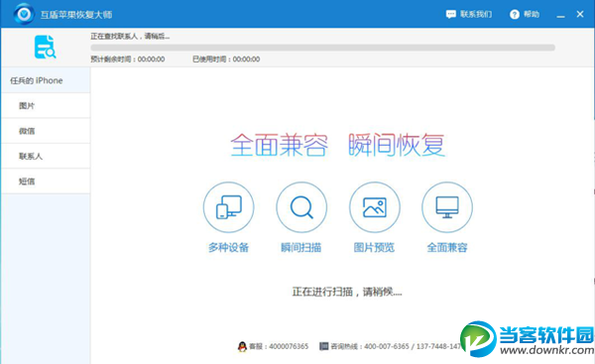Viewport: 595px width, 364px height.
Task: Open the 微信 category in sidebar
Action: (x=46, y=131)
